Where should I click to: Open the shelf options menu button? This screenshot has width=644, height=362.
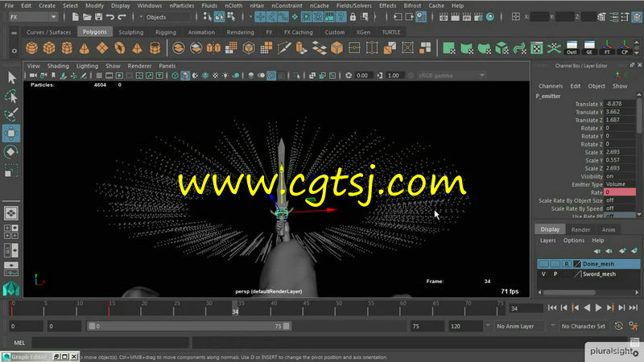pyautogui.click(x=14, y=51)
